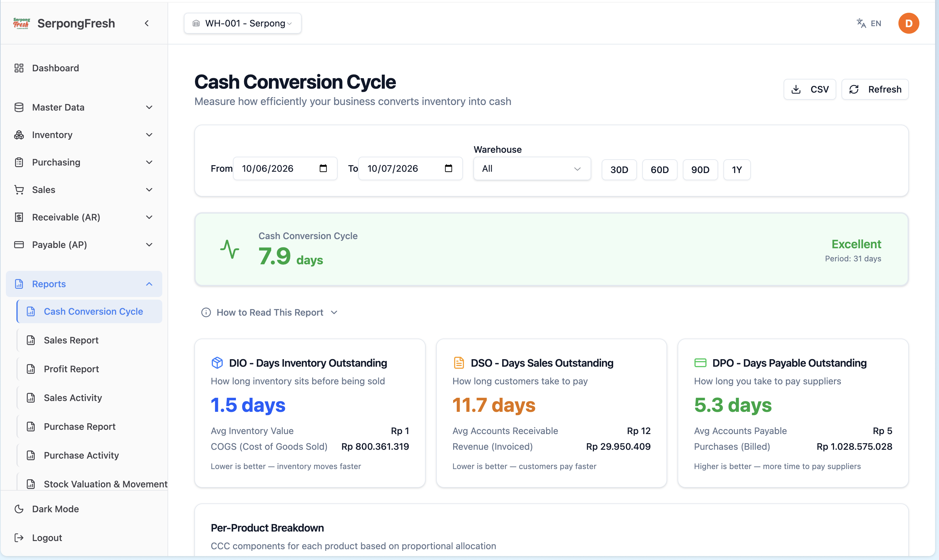Image resolution: width=939 pixels, height=560 pixels.
Task: Open the WH-001 - Serpong warehouse selector
Action: pos(243,24)
